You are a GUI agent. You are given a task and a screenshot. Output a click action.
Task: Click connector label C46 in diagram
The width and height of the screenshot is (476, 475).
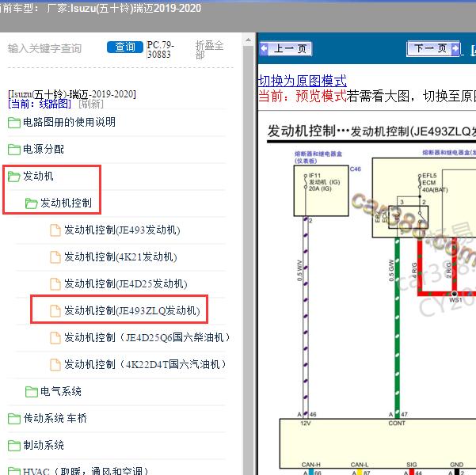355,169
